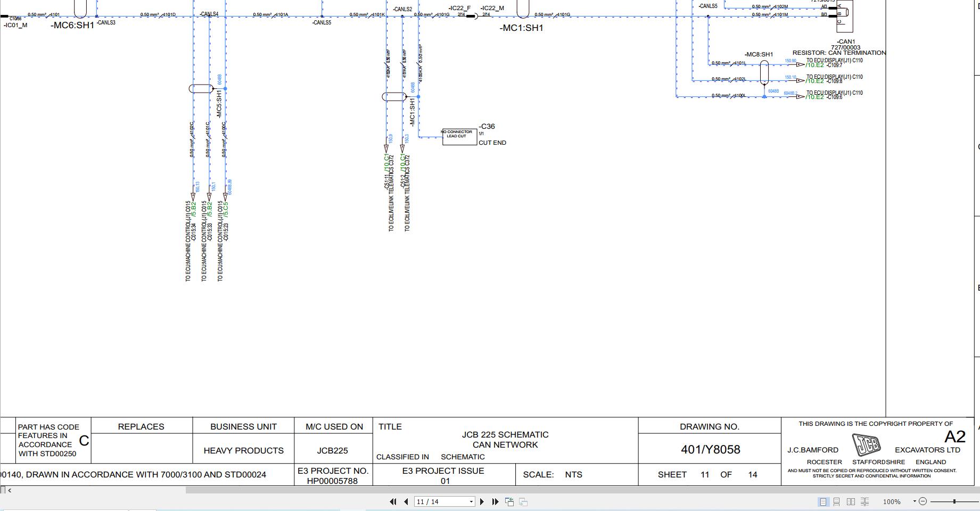Screen dimensions: 980x511
Task: Click the HP00005788 project number
Action: click(332, 481)
